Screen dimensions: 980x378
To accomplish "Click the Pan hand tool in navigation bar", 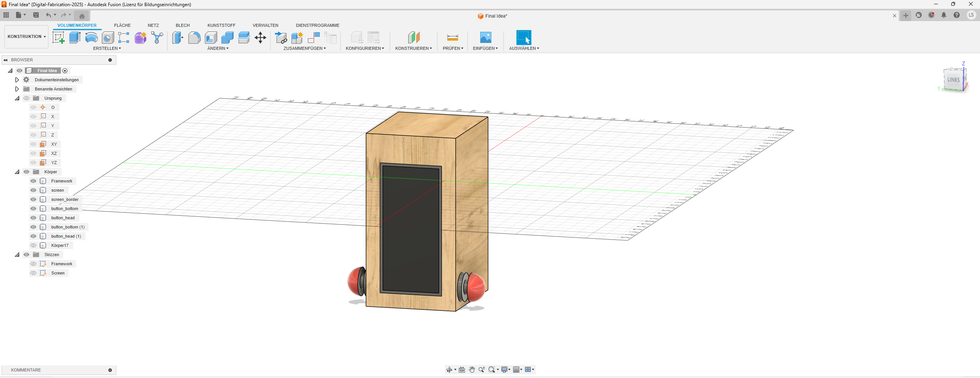I will 472,370.
